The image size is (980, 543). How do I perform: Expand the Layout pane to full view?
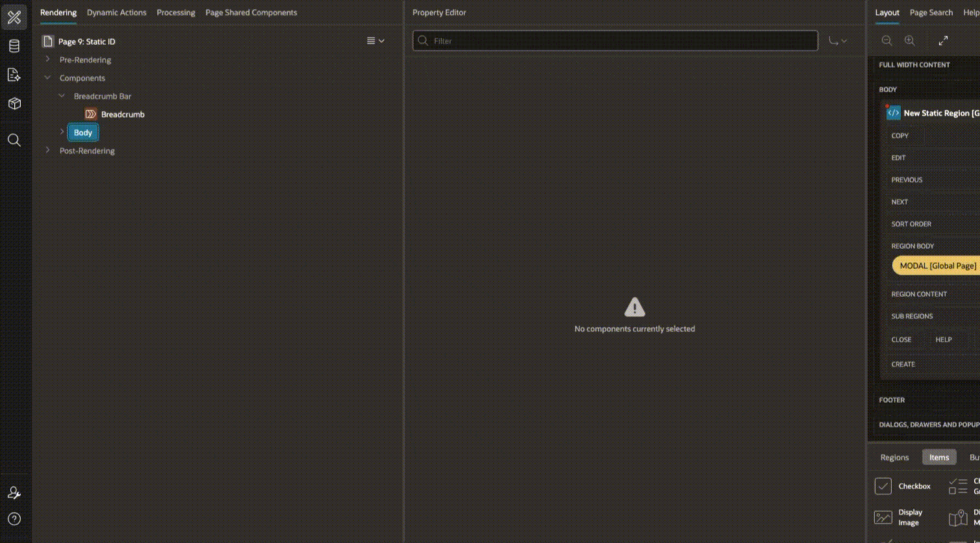[943, 40]
